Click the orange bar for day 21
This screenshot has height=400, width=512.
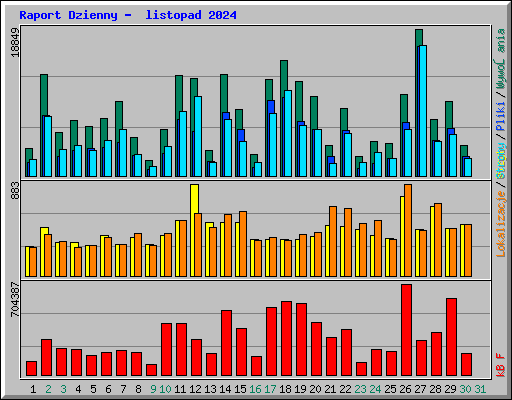pyautogui.click(x=333, y=241)
